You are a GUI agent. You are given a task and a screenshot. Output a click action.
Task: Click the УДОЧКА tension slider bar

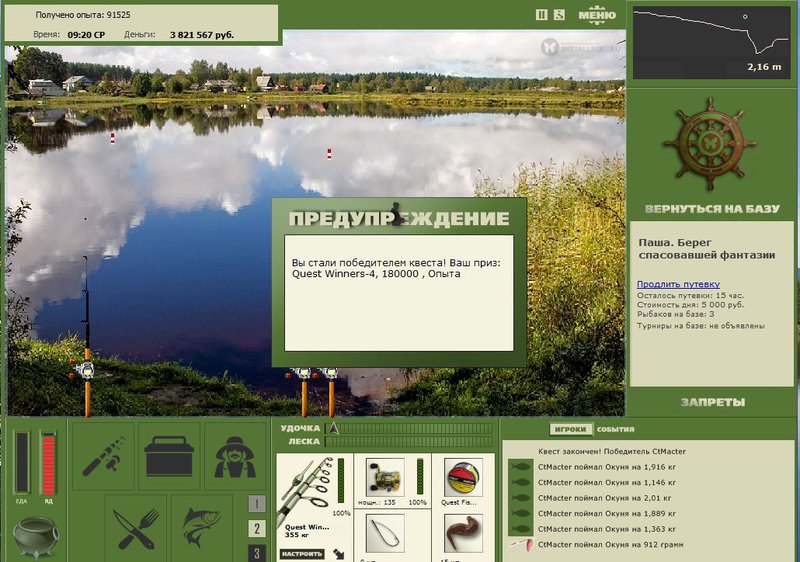(x=412, y=428)
